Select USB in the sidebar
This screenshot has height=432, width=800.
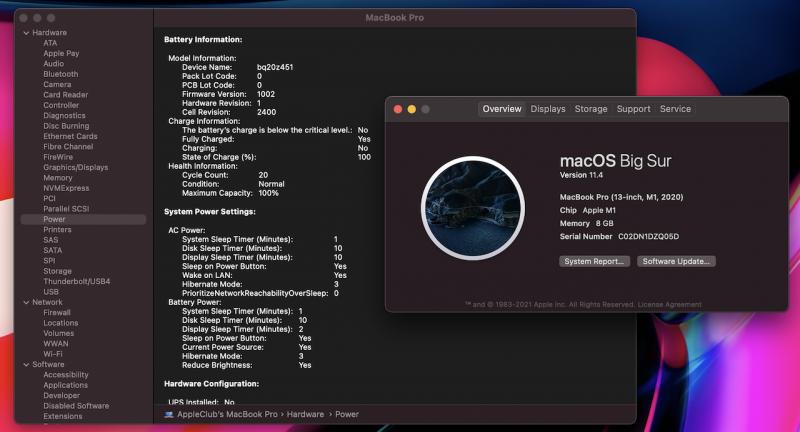(x=51, y=292)
